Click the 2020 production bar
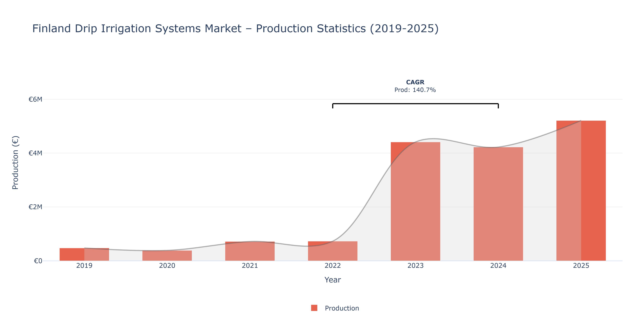 pyautogui.click(x=167, y=255)
